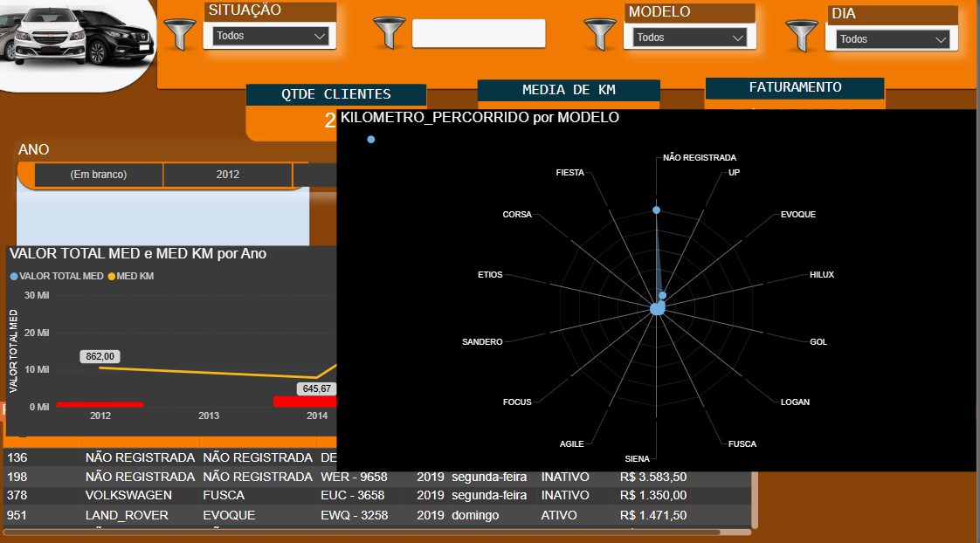Click the LAND_ROVER table cell
980x543 pixels.
127,515
